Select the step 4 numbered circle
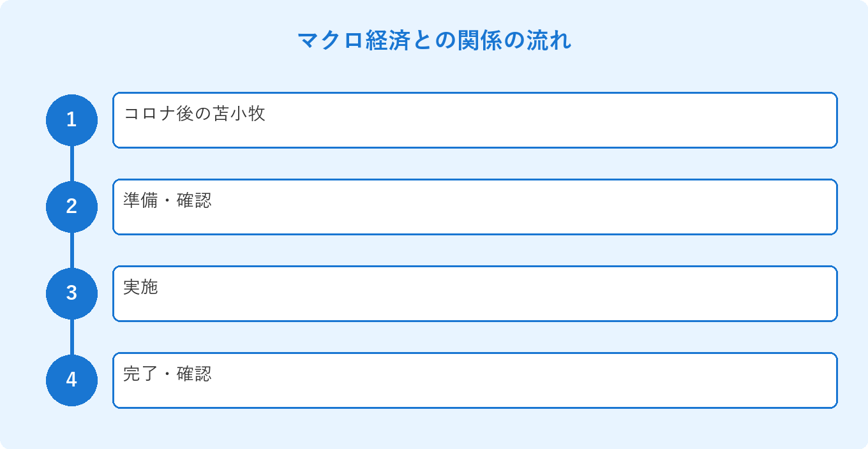868x449 pixels. click(71, 380)
